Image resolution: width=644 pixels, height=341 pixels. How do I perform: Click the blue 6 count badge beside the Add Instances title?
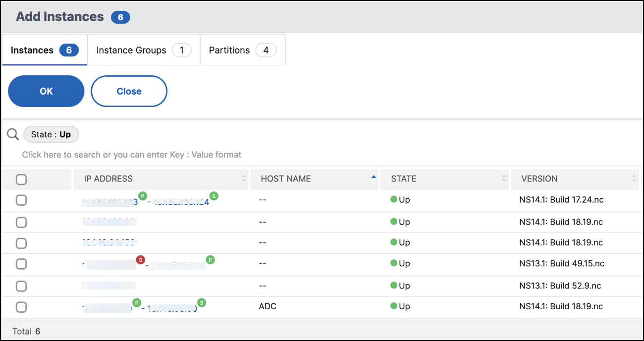[120, 17]
